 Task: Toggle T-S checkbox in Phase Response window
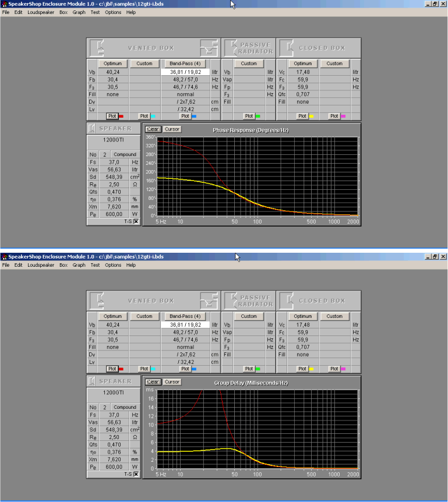tap(136, 221)
